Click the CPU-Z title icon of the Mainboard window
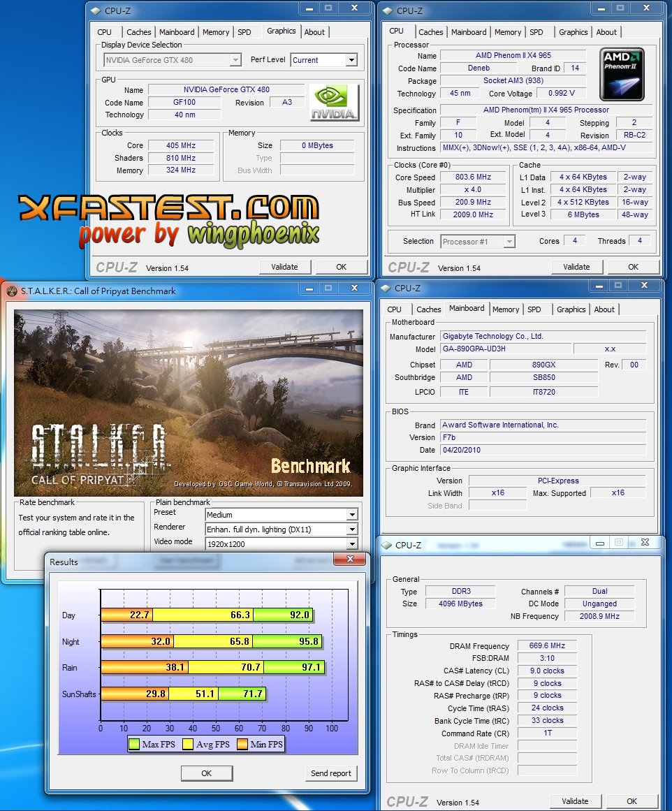The image size is (672, 811). pyautogui.click(x=386, y=288)
